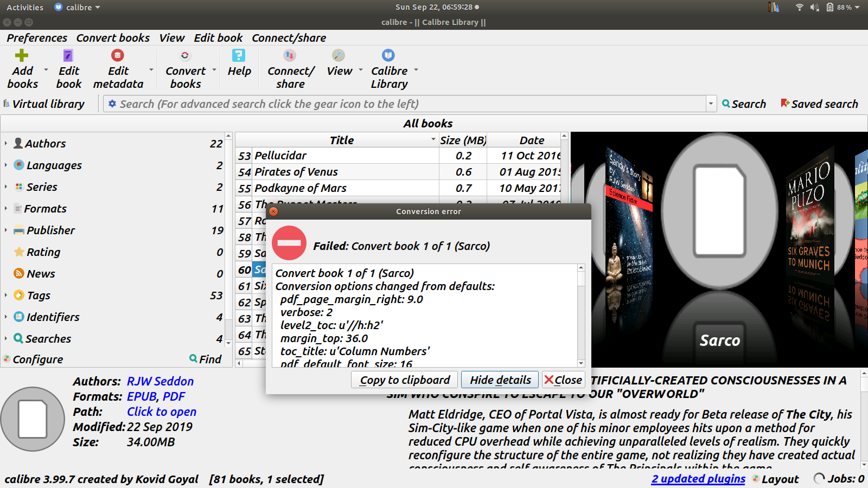This screenshot has width=868, height=488.
Task: Open the EPUB format link
Action: tap(142, 397)
